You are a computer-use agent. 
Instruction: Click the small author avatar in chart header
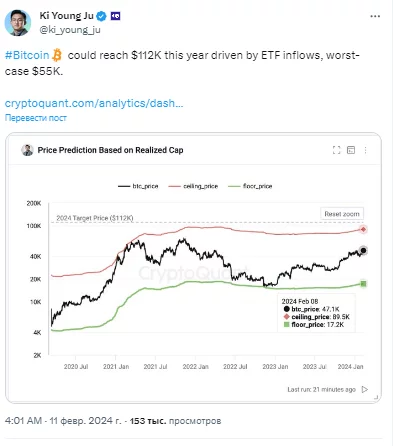pos(27,150)
